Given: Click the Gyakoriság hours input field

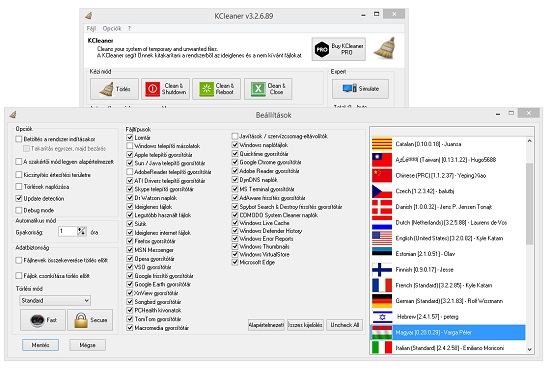Looking at the screenshot, I should 68,231.
